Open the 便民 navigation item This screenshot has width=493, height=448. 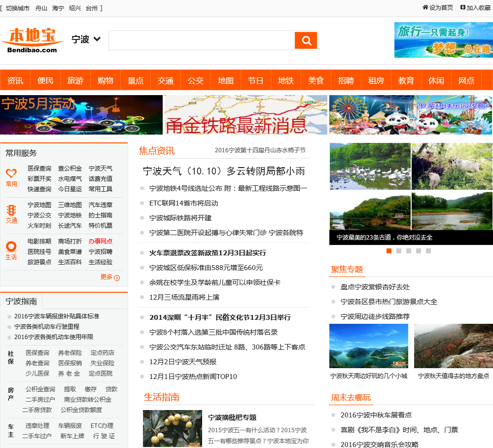click(45, 80)
